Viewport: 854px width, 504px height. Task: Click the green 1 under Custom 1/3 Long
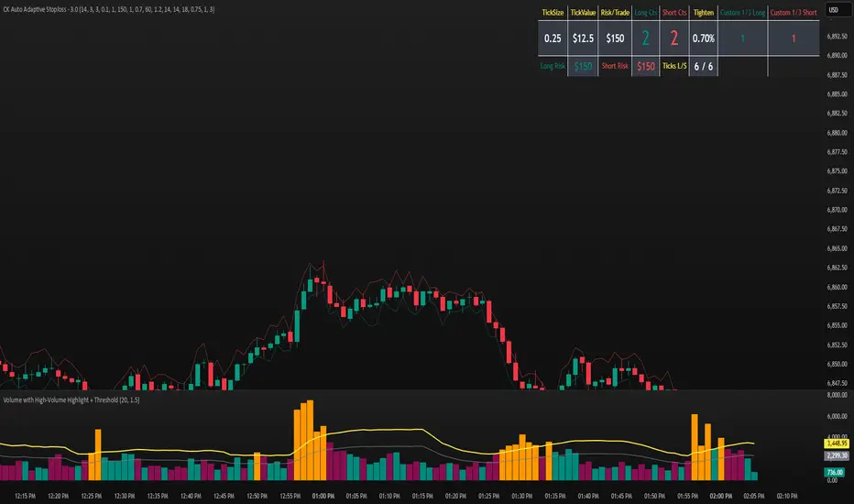742,38
